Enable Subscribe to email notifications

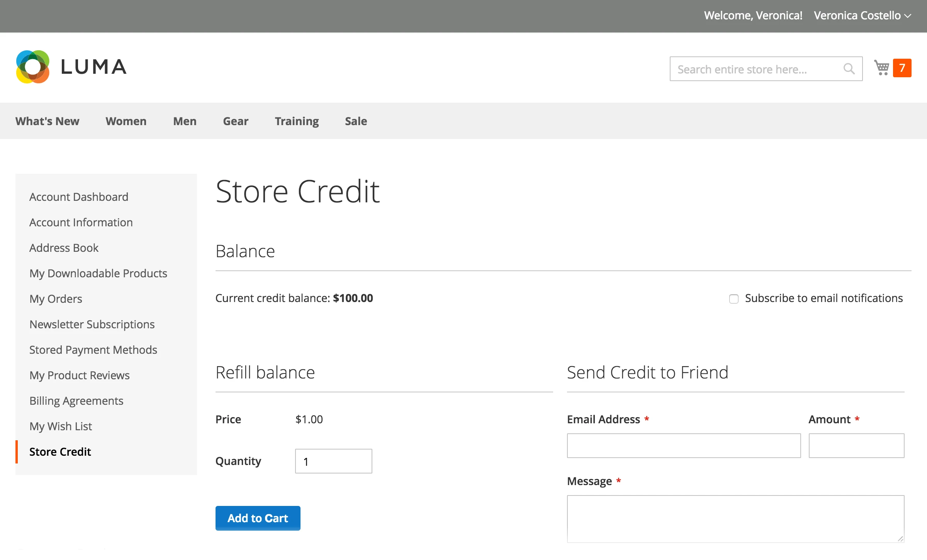[x=733, y=299]
